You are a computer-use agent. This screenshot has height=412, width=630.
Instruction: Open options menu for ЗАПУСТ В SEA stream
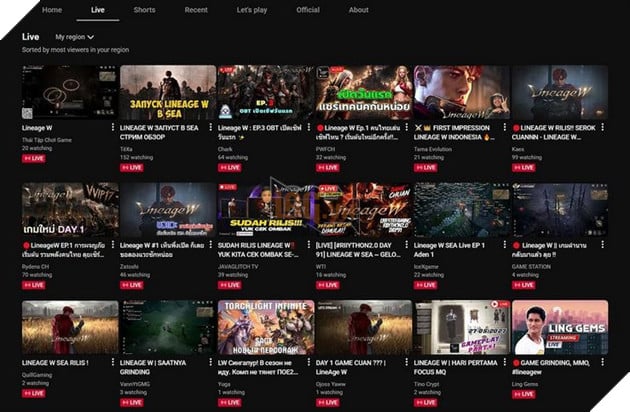[x=211, y=127]
